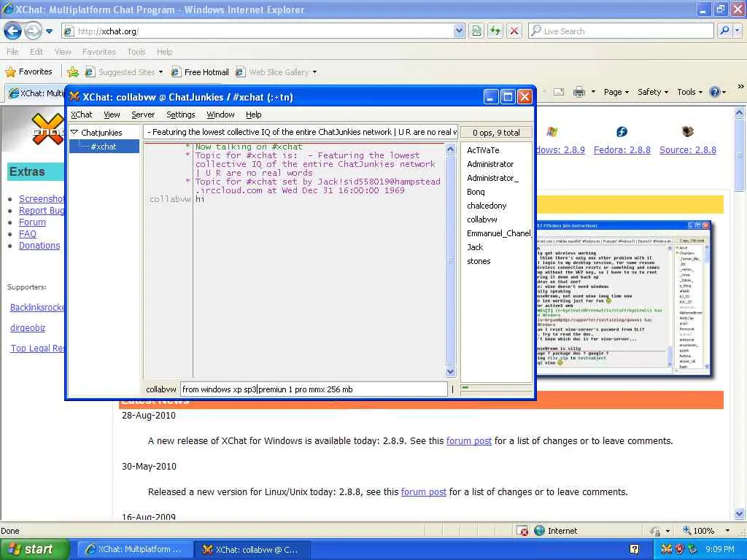Viewport: 747px width, 560px height.
Task: Select user AcTiVaTe in user list
Action: (x=483, y=150)
